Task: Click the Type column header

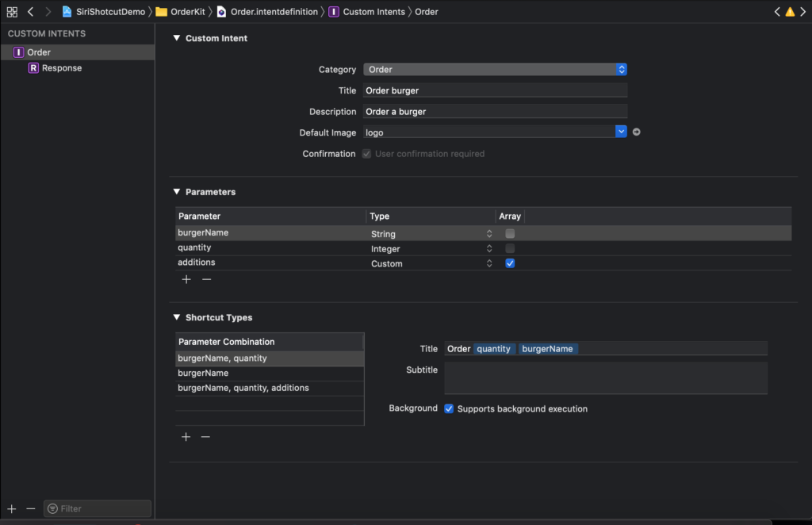Action: pos(431,217)
